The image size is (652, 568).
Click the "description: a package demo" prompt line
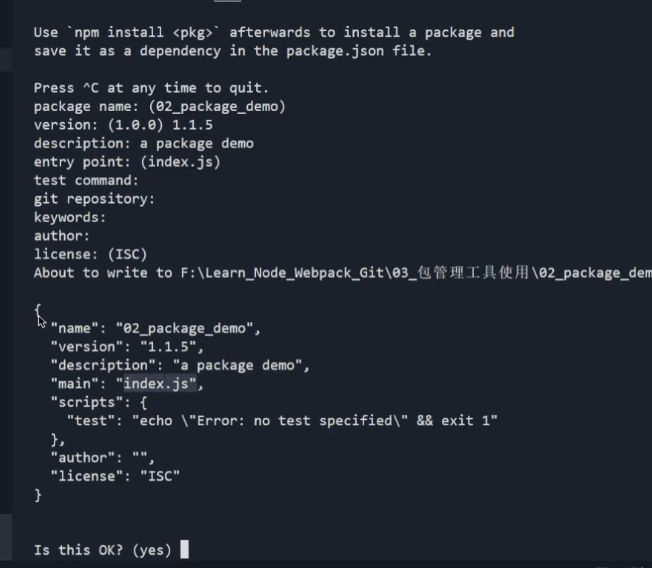[x=143, y=143]
